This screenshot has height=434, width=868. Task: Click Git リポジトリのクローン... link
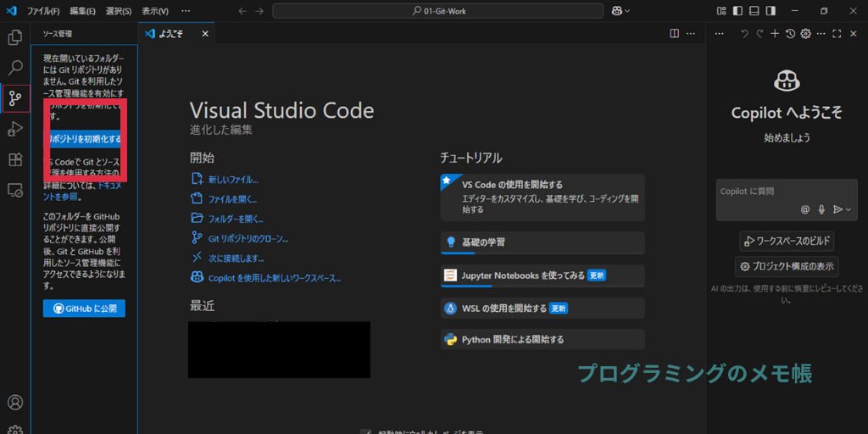pyautogui.click(x=248, y=239)
